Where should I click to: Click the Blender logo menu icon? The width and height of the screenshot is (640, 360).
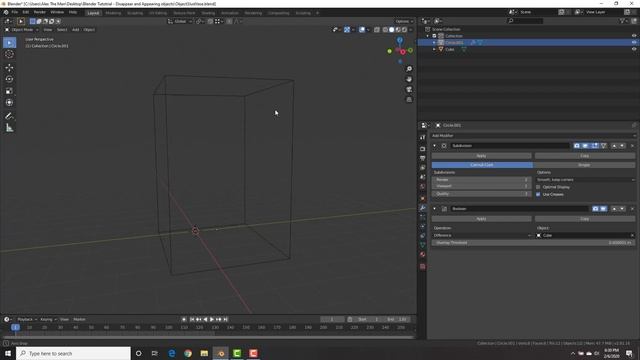6,12
